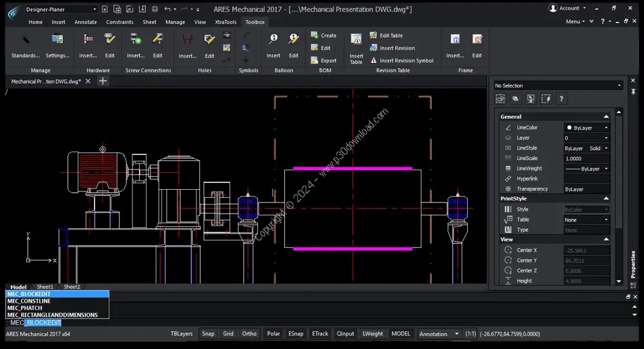Open the Annotation scale dropdown
This screenshot has width=644, height=349.
438,334
